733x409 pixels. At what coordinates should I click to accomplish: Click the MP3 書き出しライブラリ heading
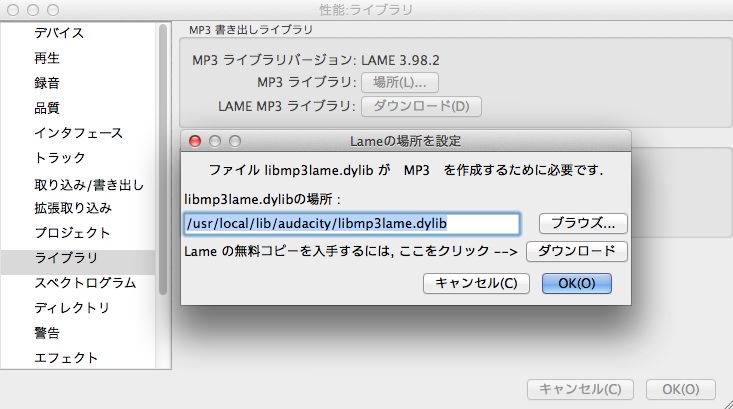[x=251, y=30]
